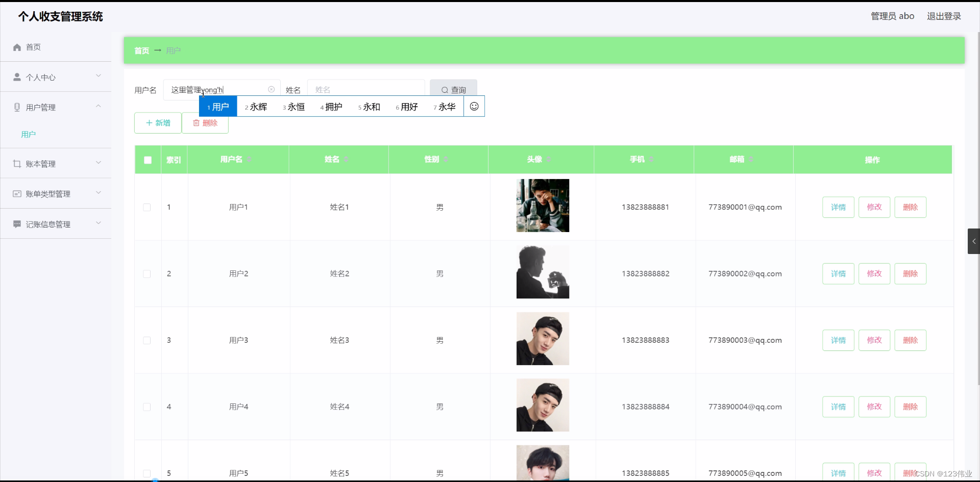Click the 新增 add button
Screen dimensions: 980x482
coord(157,123)
